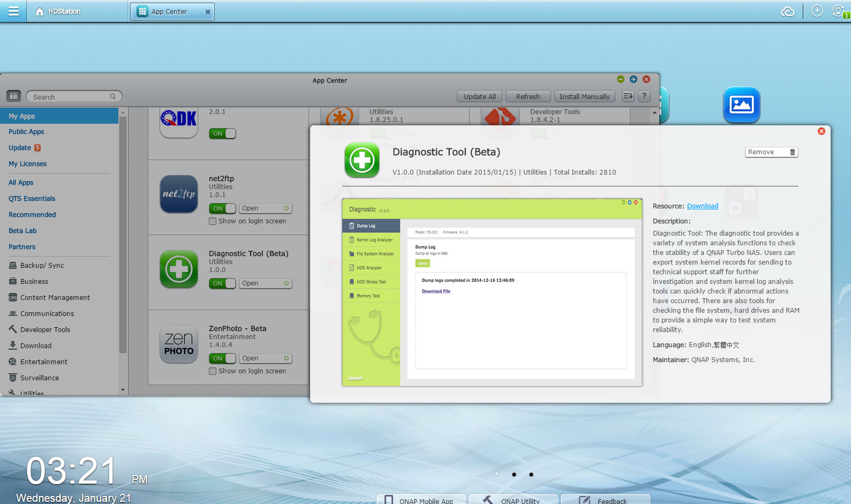The height and width of the screenshot is (504, 851).
Task: Toggle the App Center sidebar view icon
Action: point(13,96)
